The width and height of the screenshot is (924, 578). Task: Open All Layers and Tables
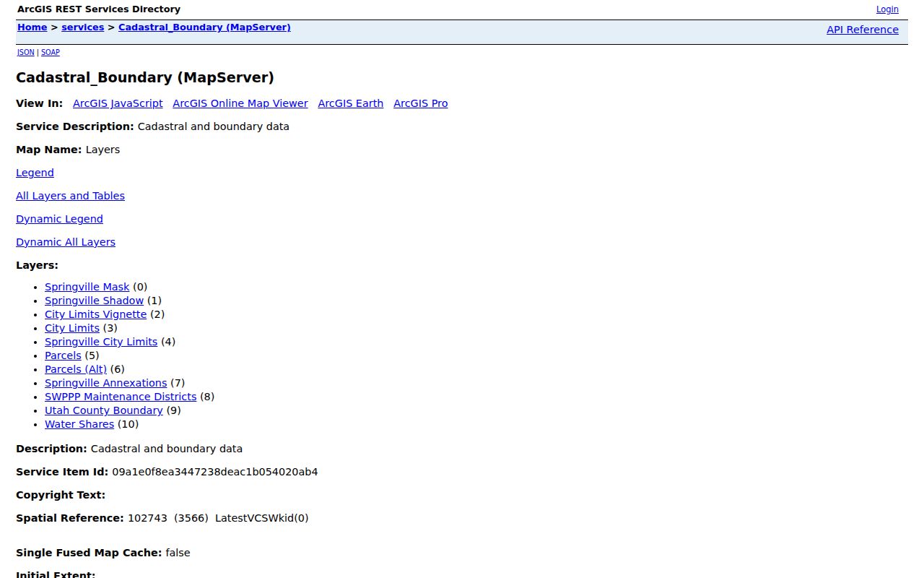pyautogui.click(x=70, y=196)
